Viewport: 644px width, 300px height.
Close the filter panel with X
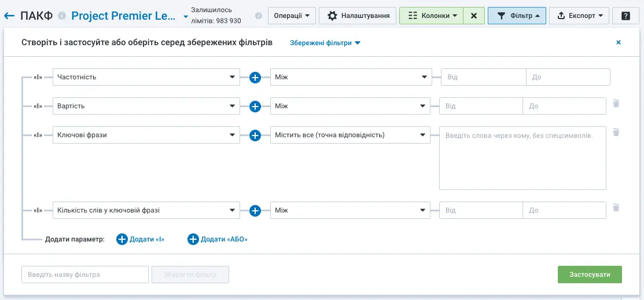(x=618, y=42)
